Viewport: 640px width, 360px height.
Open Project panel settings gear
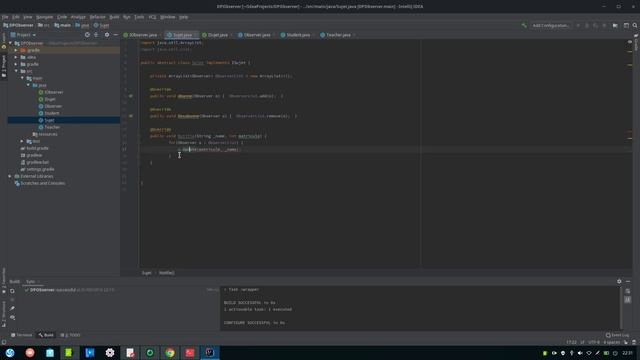(x=107, y=35)
